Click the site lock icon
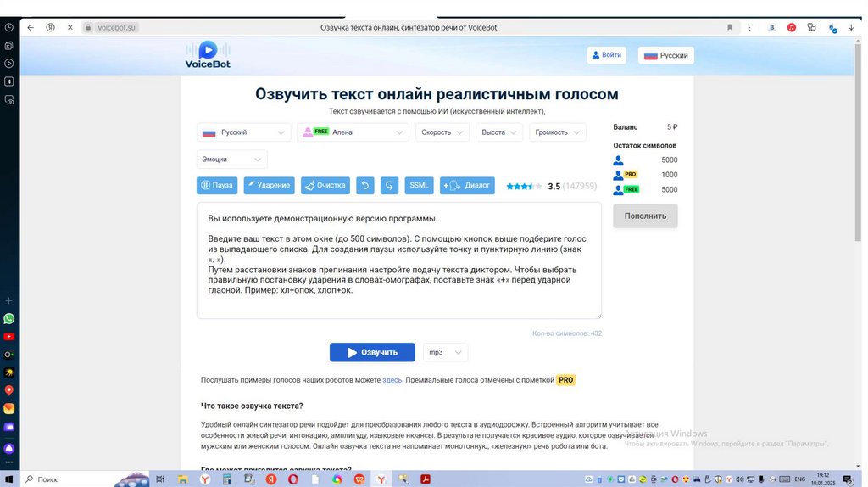The height and width of the screenshot is (487, 868). 87,27
